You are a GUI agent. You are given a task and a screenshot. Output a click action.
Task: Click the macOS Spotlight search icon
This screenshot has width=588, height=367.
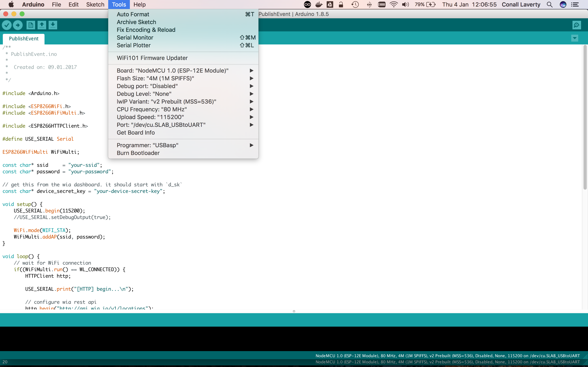pos(550,5)
